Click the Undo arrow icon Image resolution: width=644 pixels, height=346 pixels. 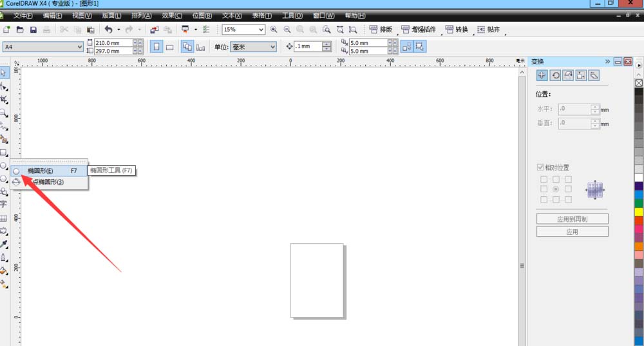click(108, 30)
